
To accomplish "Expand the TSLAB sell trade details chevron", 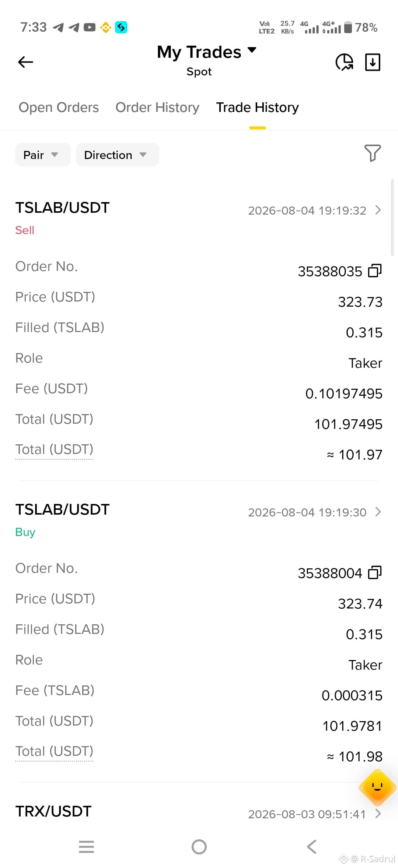I will tap(378, 210).
